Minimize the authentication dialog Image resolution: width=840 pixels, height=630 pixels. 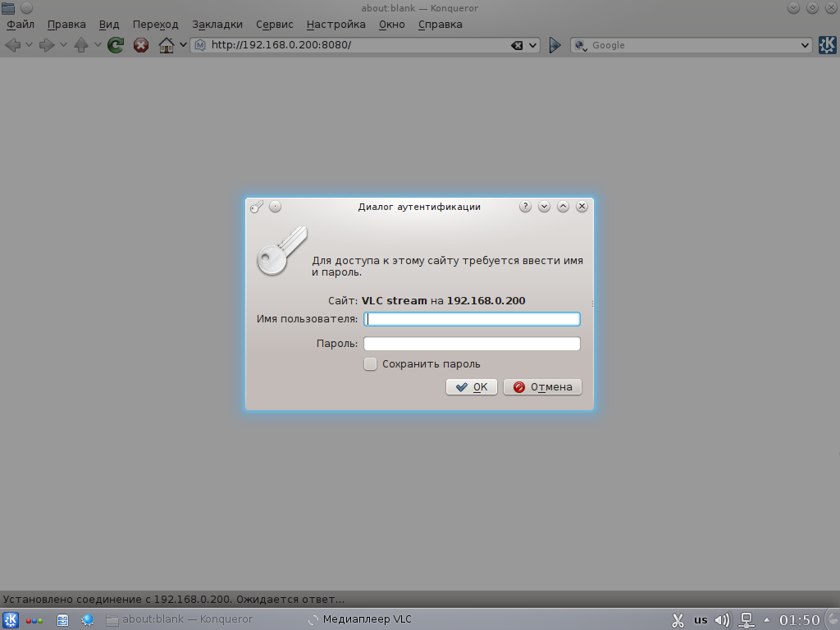[x=544, y=206]
